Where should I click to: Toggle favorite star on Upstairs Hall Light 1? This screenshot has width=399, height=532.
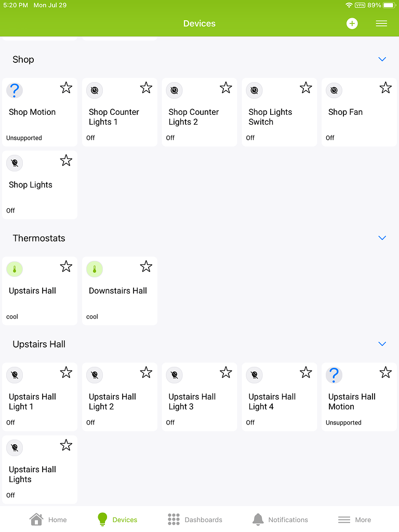pyautogui.click(x=66, y=373)
